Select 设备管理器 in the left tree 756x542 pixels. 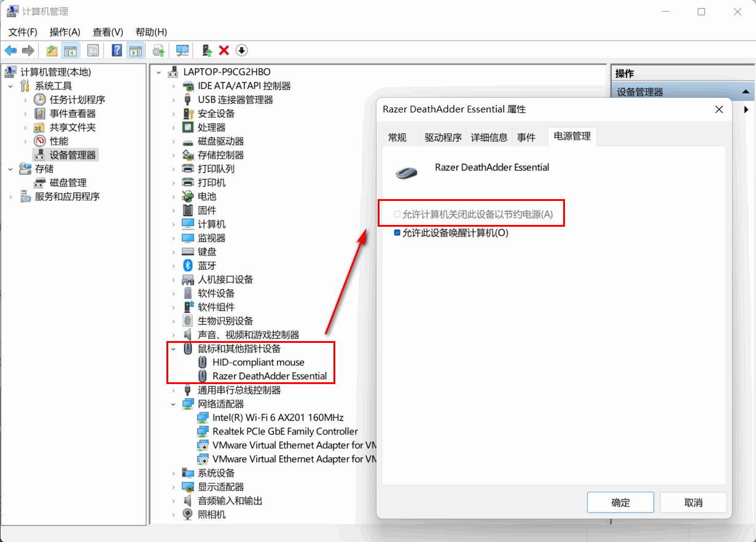(x=72, y=155)
